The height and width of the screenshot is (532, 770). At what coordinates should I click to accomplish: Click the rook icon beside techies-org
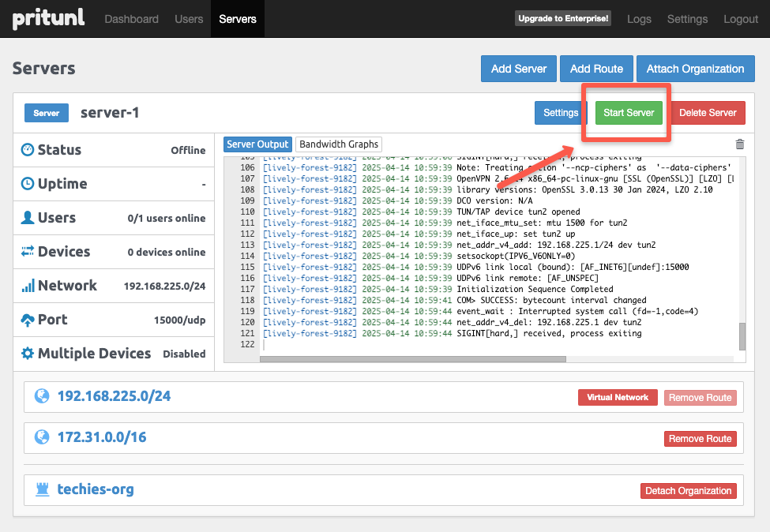(x=43, y=489)
